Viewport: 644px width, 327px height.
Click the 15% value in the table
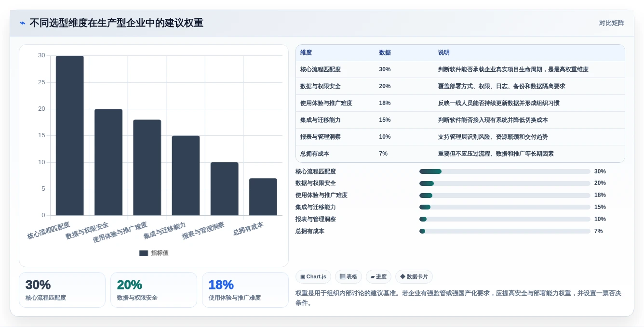(x=385, y=120)
